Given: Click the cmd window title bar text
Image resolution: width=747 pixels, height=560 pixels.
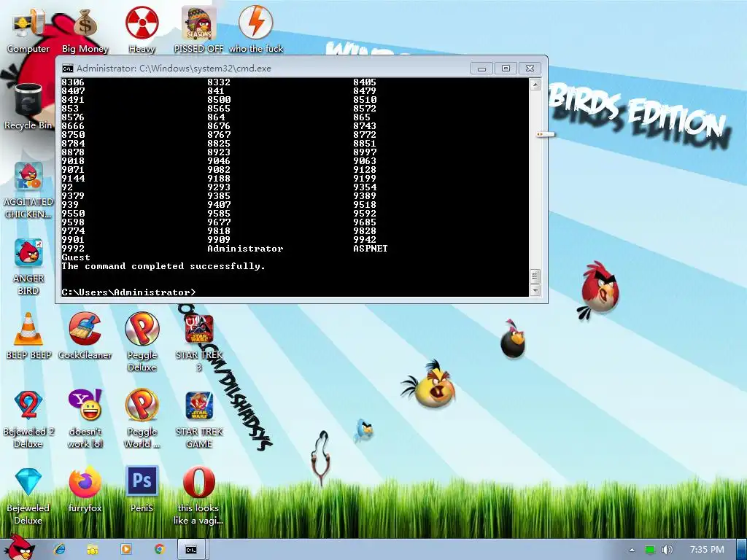Looking at the screenshot, I should tap(174, 68).
